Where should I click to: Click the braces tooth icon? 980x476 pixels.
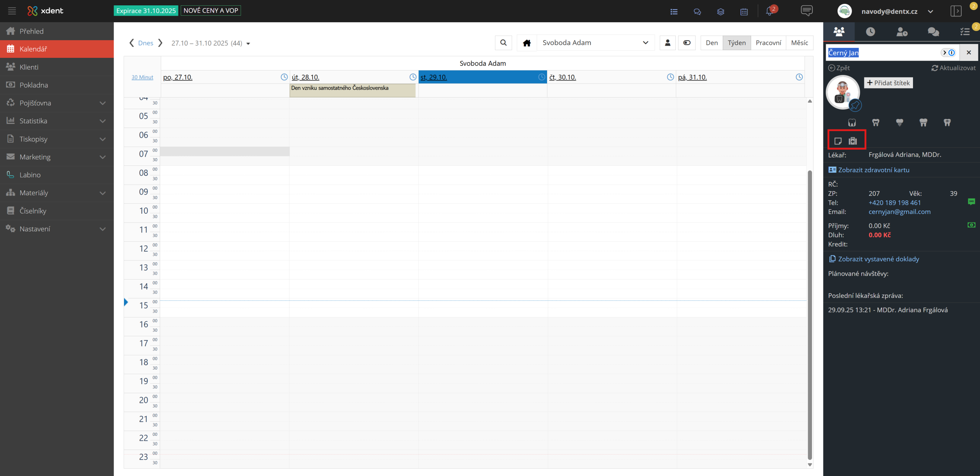coord(947,123)
